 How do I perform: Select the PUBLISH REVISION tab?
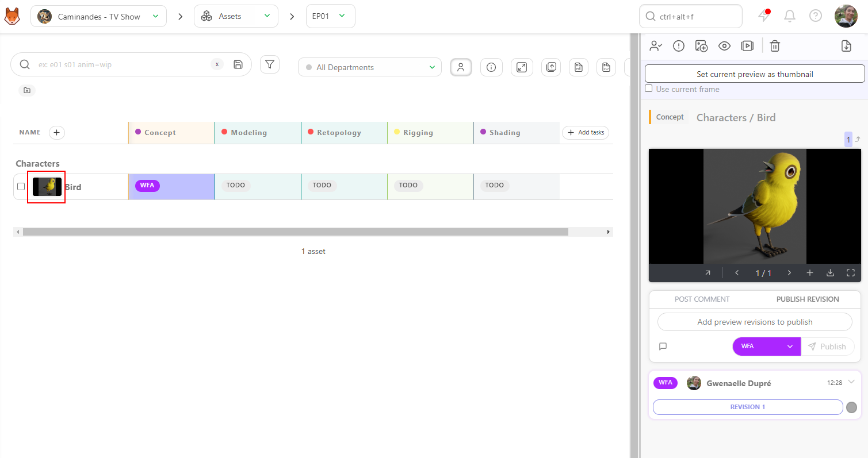(x=808, y=299)
